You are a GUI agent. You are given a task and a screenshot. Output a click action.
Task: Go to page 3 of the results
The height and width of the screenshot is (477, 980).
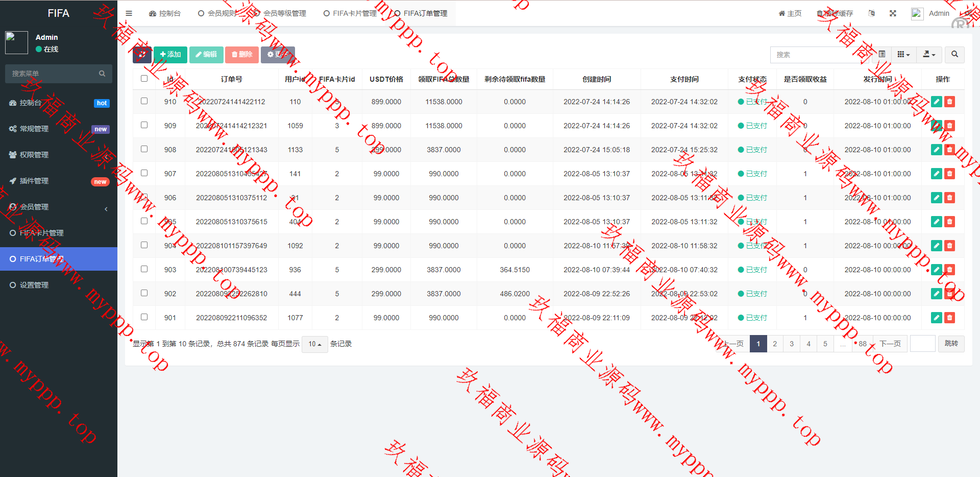[792, 344]
